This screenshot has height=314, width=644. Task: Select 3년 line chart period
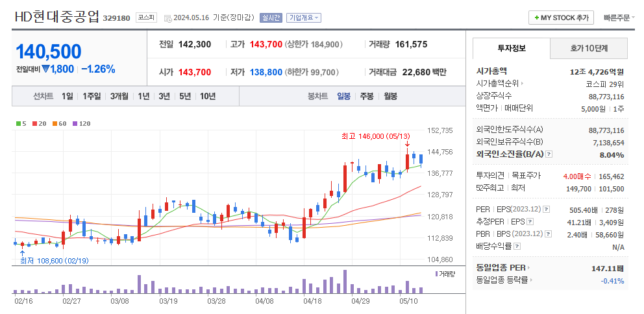(164, 97)
